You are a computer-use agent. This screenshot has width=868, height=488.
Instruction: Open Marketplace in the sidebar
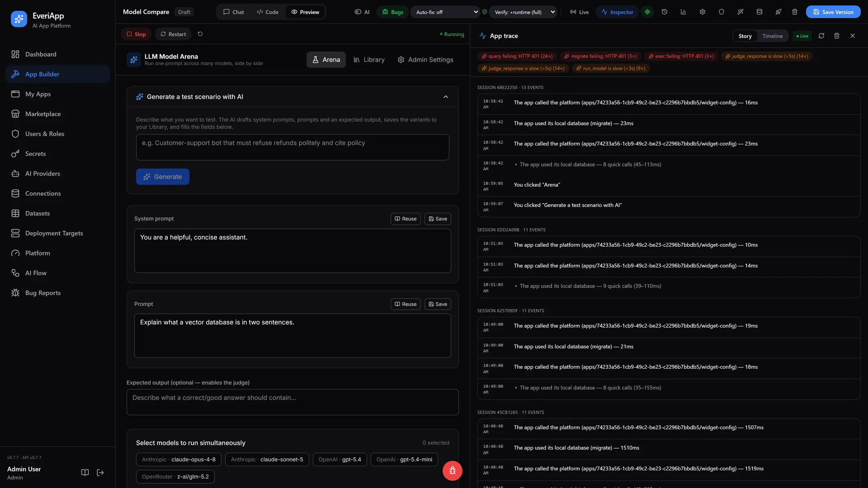click(57, 114)
